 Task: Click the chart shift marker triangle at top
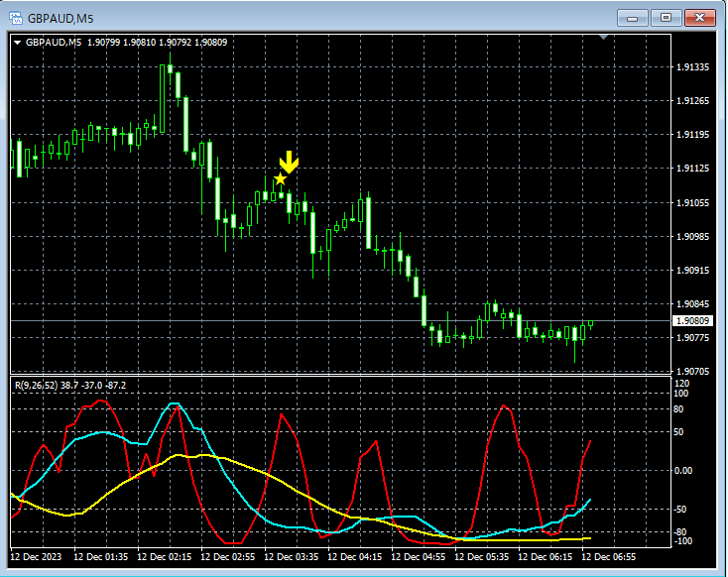coord(604,37)
